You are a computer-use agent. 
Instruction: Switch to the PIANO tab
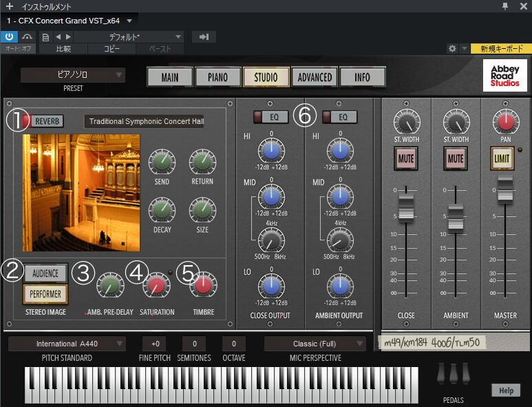coord(217,77)
